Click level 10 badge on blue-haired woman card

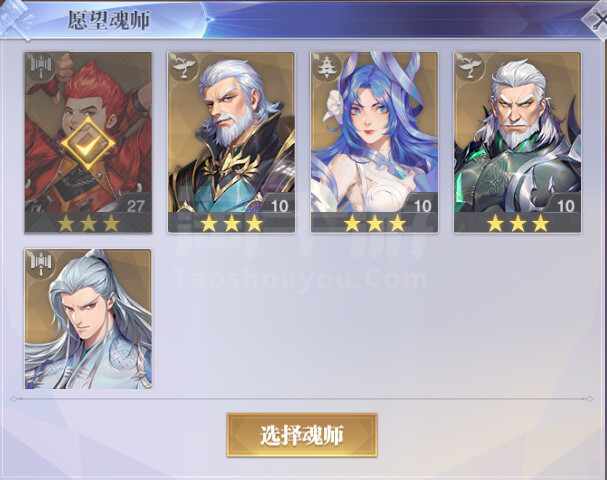click(422, 205)
